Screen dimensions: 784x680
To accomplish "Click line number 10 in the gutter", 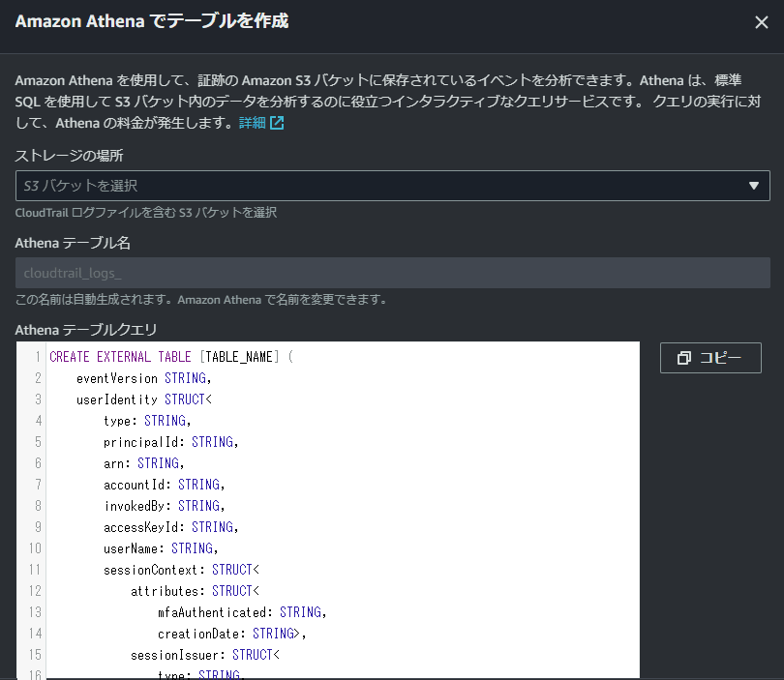I will point(35,548).
